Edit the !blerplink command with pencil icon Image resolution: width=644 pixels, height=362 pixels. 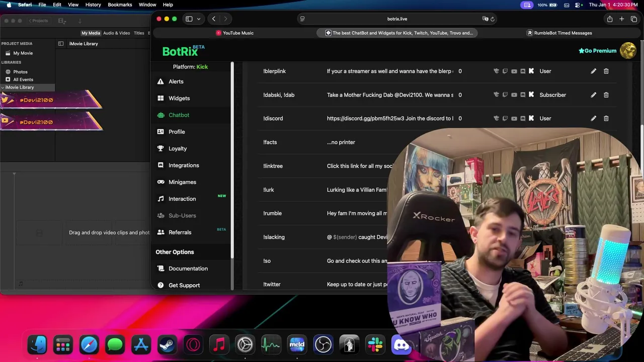(x=593, y=71)
